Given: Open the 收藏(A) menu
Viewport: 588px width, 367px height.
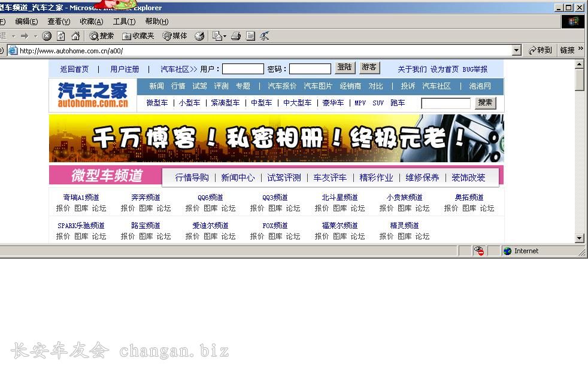Looking at the screenshot, I should pos(92,22).
